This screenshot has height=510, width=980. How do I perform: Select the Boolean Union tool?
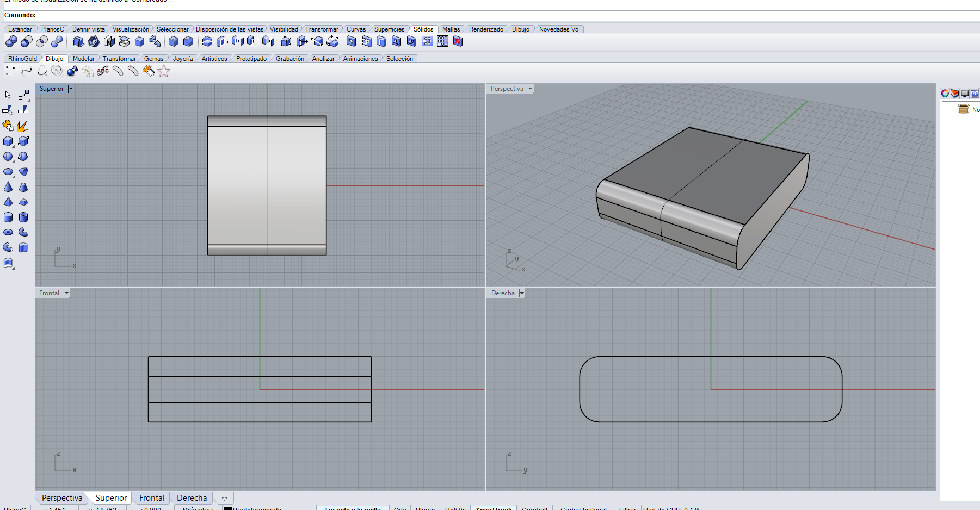pyautogui.click(x=11, y=41)
